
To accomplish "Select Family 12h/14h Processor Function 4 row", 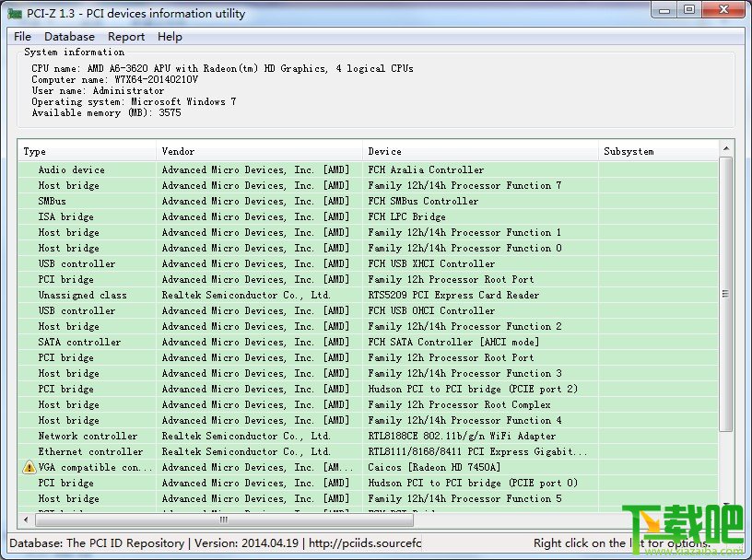I will [x=368, y=420].
